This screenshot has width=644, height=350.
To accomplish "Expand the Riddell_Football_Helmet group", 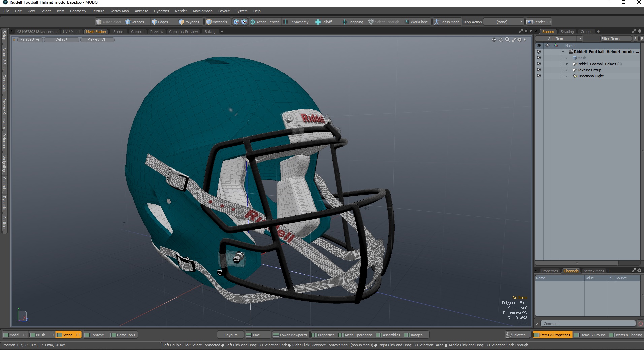I will 567,64.
